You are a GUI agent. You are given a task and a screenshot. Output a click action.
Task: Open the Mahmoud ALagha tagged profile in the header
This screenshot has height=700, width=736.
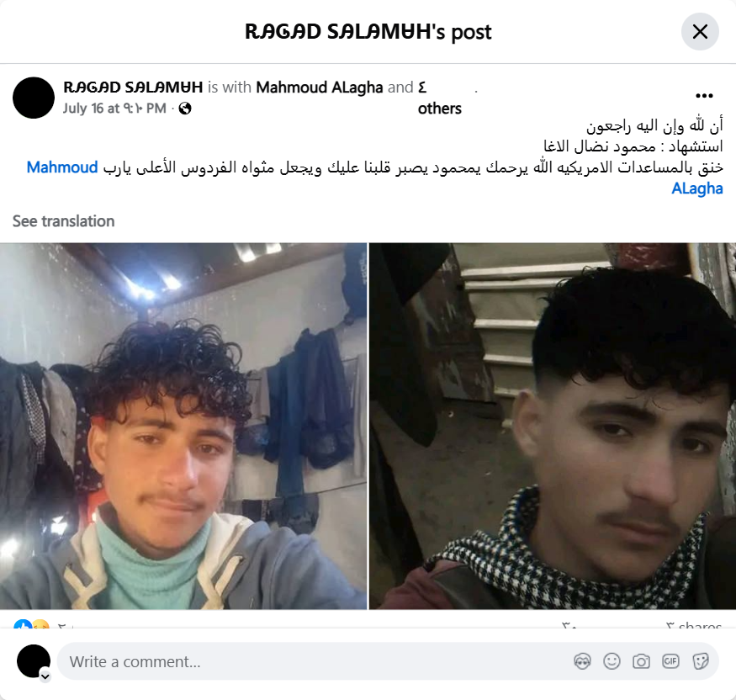click(x=320, y=87)
